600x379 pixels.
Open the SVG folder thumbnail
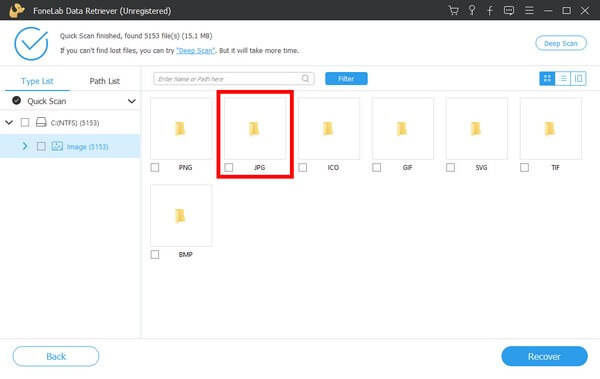[476, 128]
